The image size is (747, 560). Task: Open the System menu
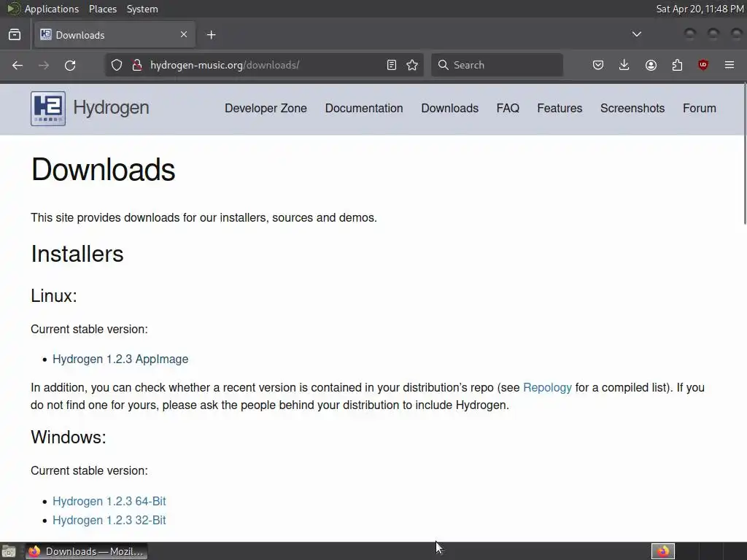(x=142, y=9)
